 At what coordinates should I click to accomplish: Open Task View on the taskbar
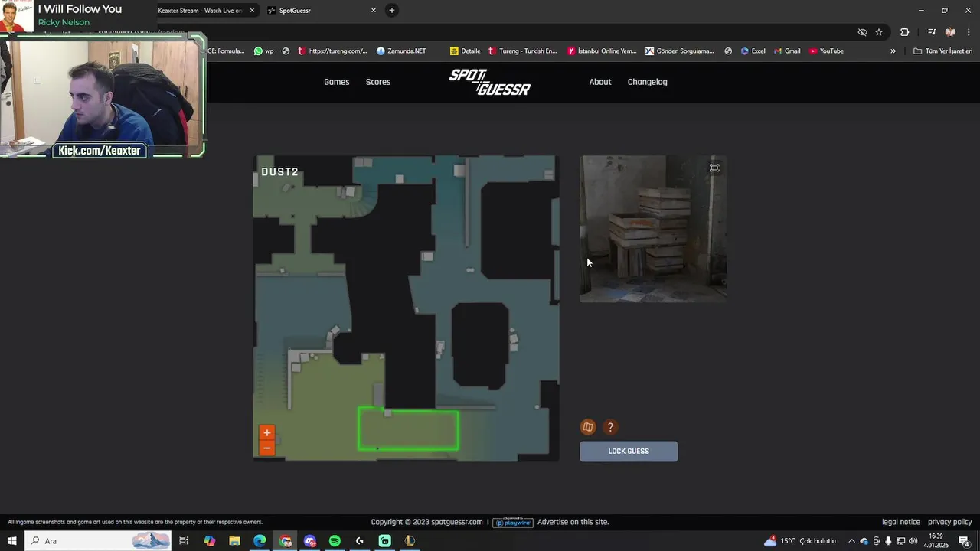[x=184, y=541]
